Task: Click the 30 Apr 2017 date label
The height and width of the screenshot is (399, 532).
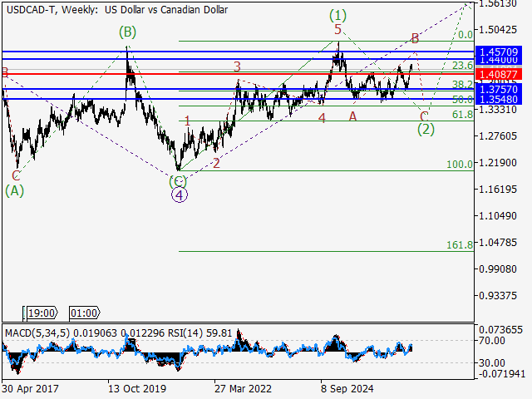Action: [x=30, y=388]
